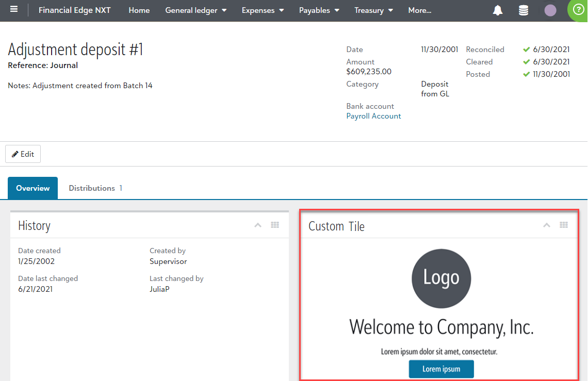The height and width of the screenshot is (381, 588).
Task: Click History tile grid handle icon
Action: pos(275,225)
